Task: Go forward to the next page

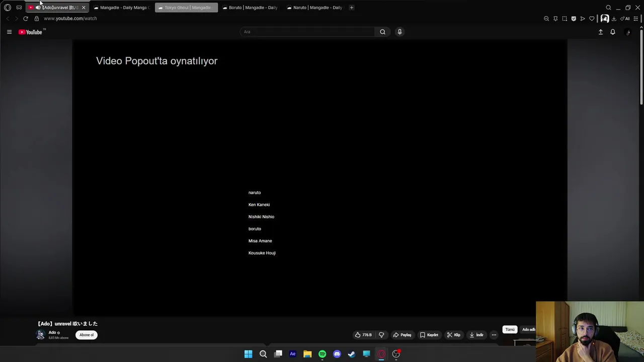Action: pyautogui.click(x=16, y=19)
